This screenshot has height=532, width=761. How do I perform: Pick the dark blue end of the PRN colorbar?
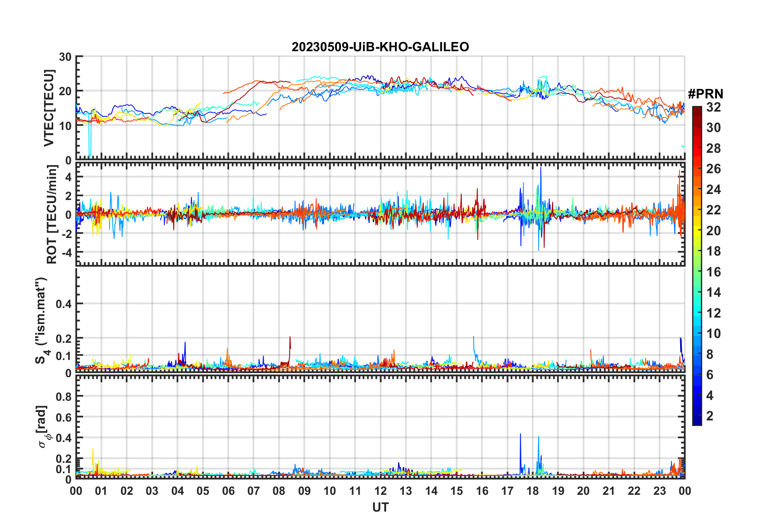pyautogui.click(x=697, y=420)
